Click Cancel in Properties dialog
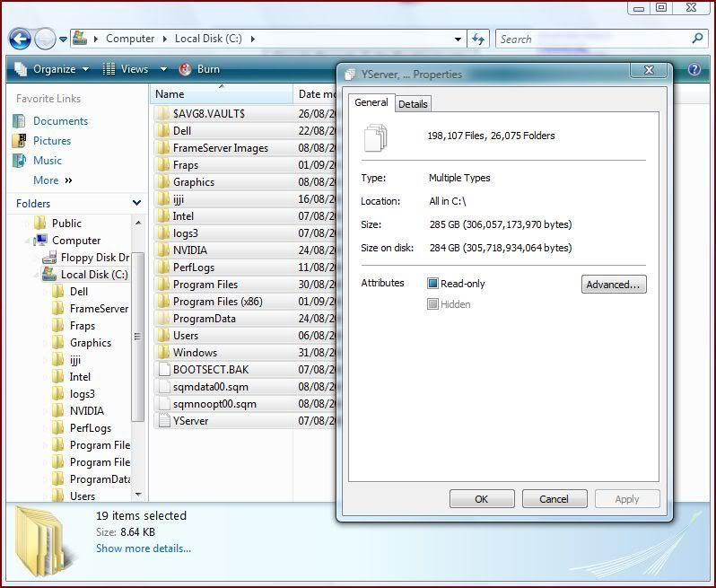716x588 pixels. click(554, 499)
